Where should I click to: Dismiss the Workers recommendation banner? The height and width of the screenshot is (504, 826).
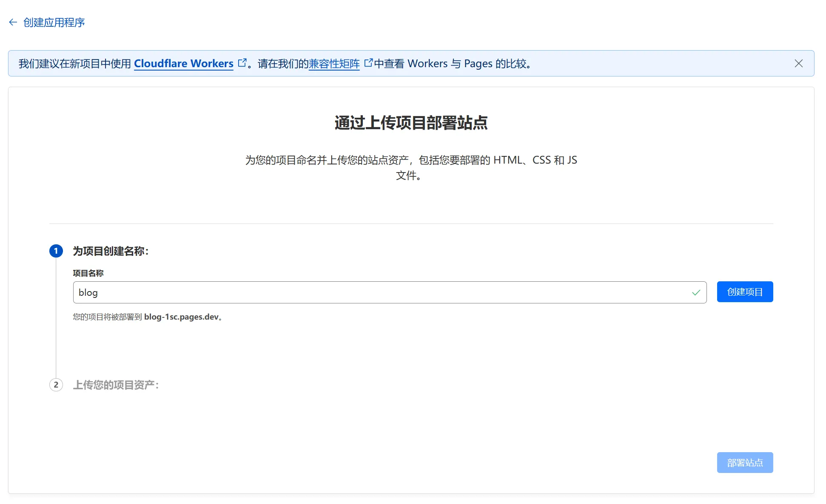[x=798, y=64]
